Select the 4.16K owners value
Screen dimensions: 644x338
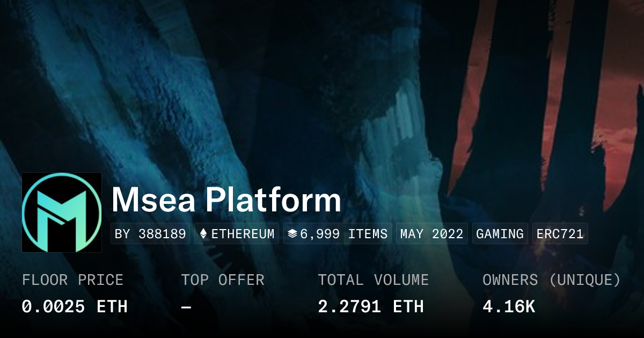point(509,306)
